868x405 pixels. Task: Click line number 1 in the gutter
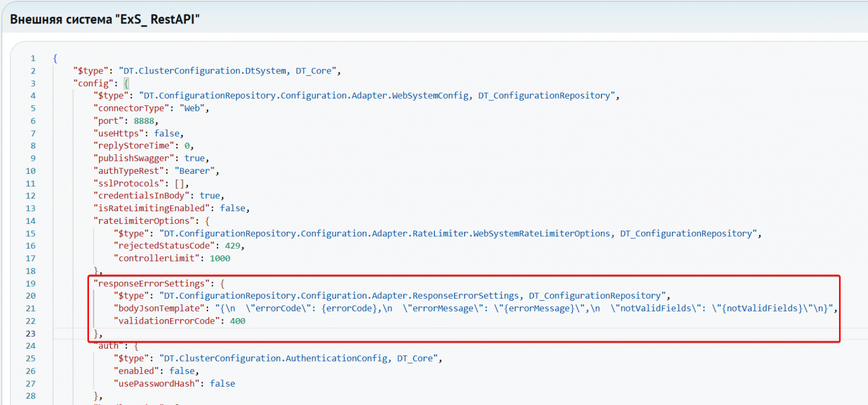coord(33,58)
